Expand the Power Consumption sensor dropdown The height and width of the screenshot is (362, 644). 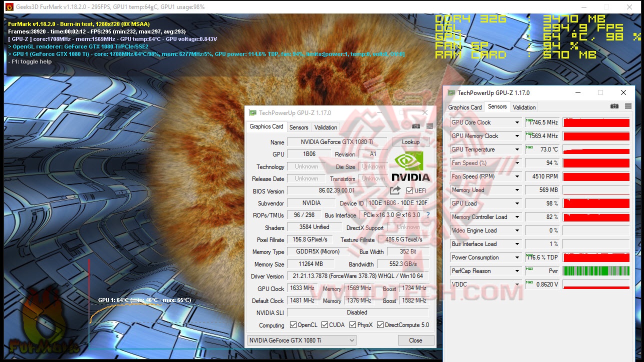click(517, 257)
